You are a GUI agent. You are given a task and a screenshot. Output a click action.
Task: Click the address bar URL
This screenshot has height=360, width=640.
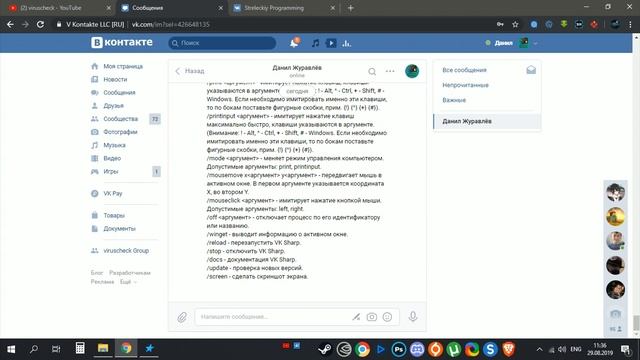170,24
